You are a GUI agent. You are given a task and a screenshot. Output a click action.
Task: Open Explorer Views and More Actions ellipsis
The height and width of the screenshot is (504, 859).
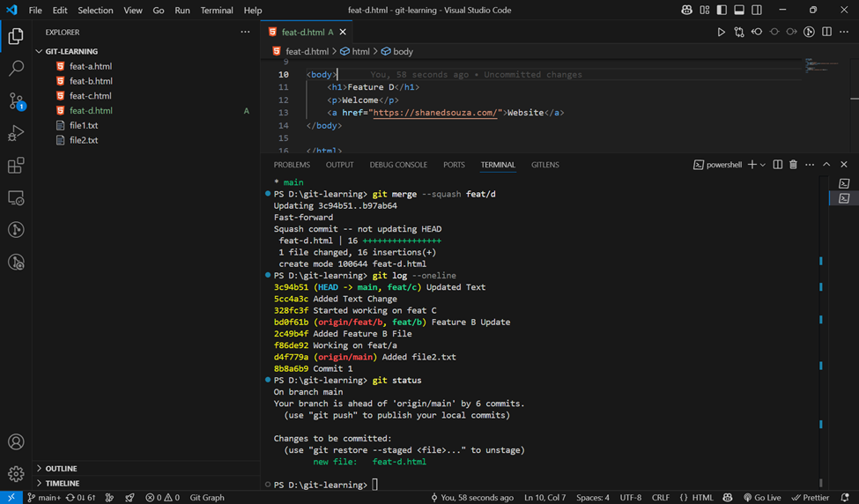245,33
